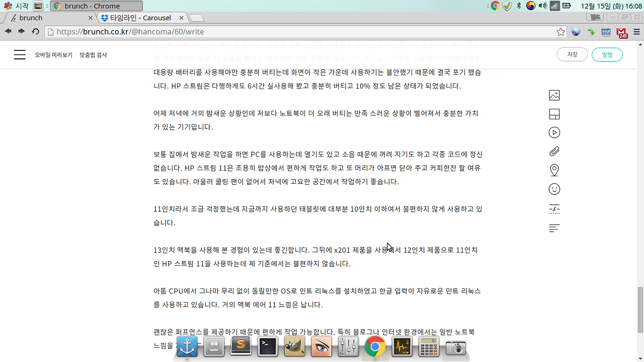Bookmark the page with the star icon

point(560,31)
